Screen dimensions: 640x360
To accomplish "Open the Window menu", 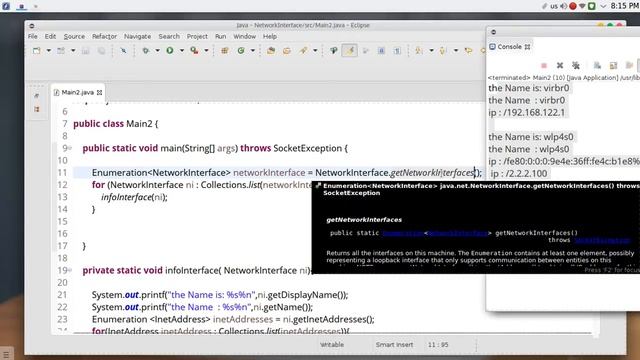I will pyautogui.click(x=244, y=36).
